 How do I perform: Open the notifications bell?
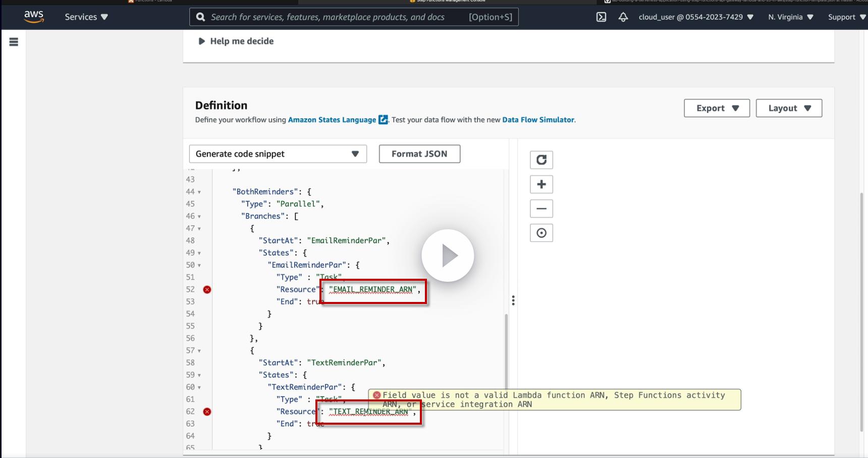tap(623, 17)
